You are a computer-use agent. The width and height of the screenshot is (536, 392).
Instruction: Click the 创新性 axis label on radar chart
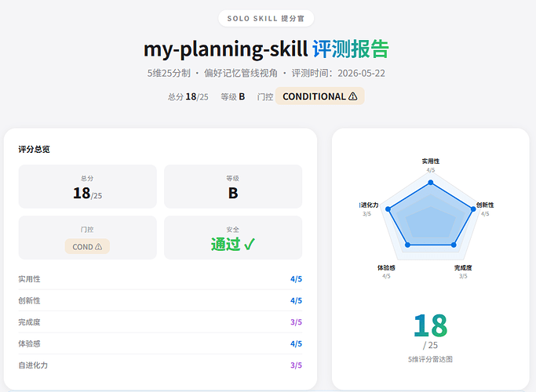(485, 205)
